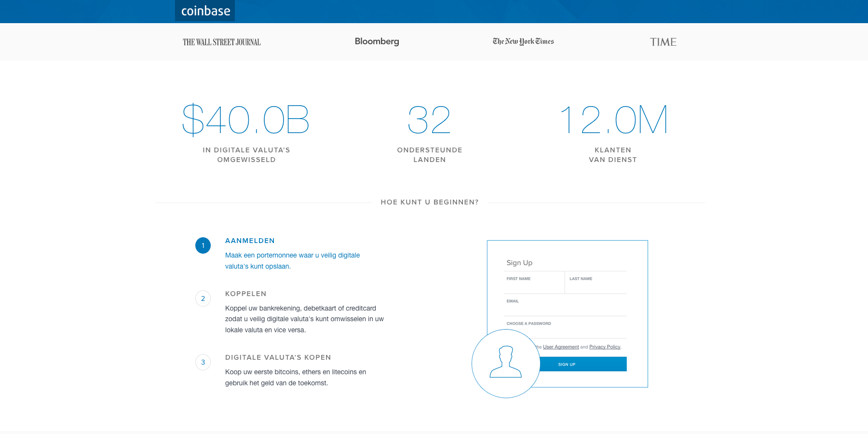Select step 3 circle for buying currency
The image size is (868, 434).
(x=203, y=362)
